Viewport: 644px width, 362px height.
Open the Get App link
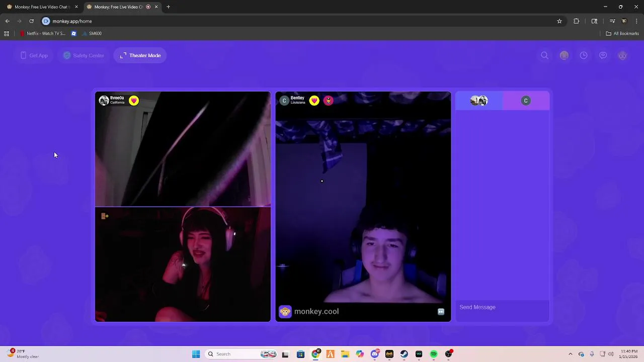[34, 55]
